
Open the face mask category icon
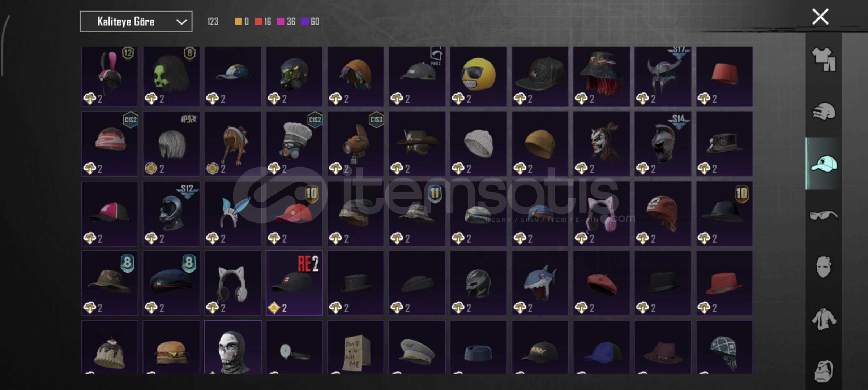pyautogui.click(x=824, y=267)
